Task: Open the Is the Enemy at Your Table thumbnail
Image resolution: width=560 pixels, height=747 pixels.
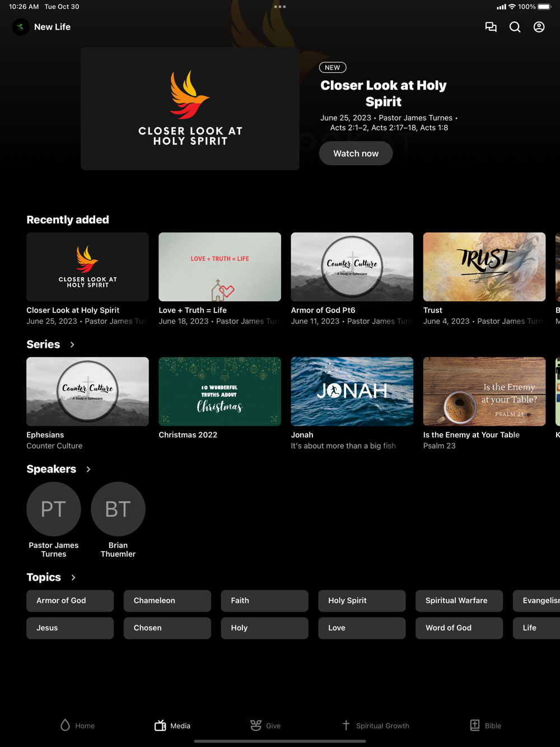Action: point(484,391)
